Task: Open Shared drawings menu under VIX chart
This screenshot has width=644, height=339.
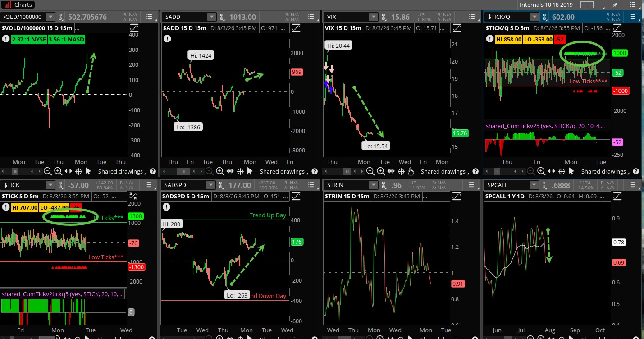Action: click(445, 171)
